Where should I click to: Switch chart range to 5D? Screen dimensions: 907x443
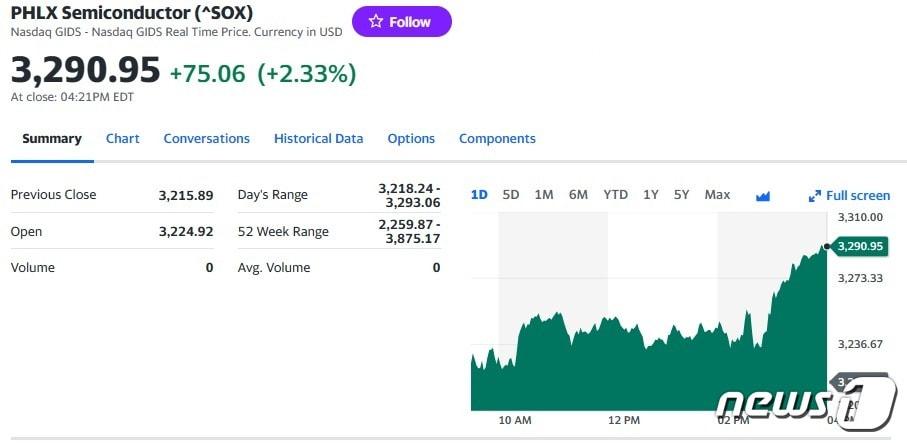511,195
